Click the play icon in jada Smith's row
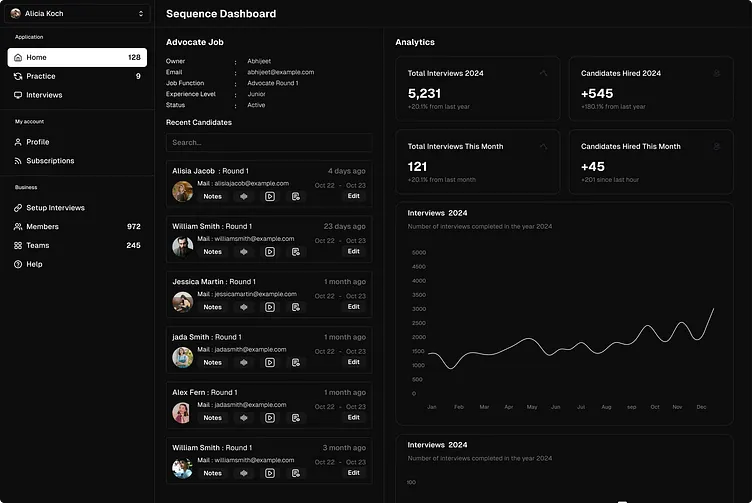Viewport: 752px width, 503px height. (x=270, y=362)
